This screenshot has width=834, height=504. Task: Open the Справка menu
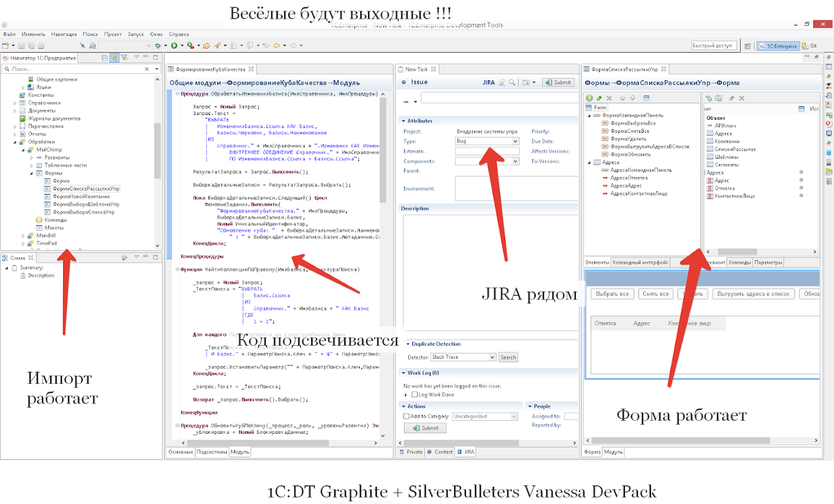click(x=179, y=34)
